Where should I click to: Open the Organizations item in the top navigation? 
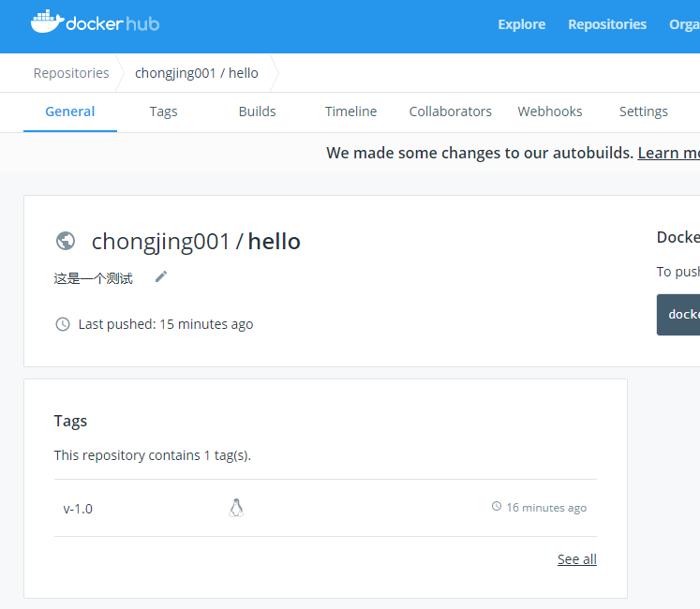pyautogui.click(x=684, y=24)
